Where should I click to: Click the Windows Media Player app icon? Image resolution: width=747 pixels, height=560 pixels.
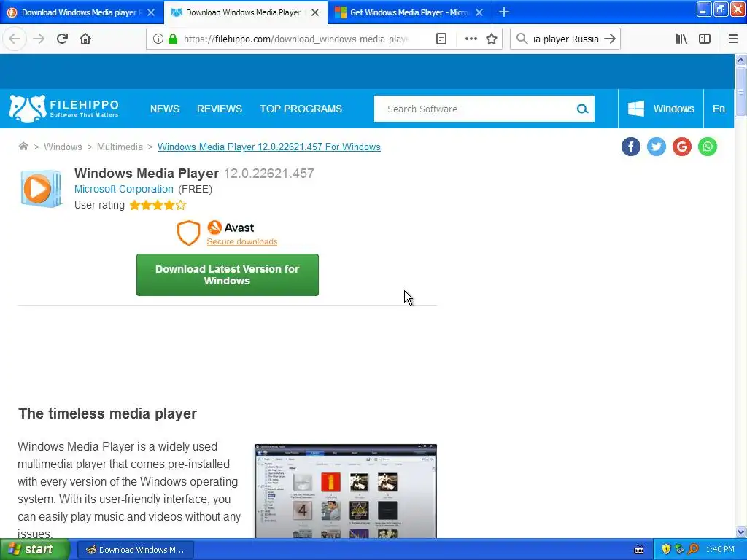point(41,189)
